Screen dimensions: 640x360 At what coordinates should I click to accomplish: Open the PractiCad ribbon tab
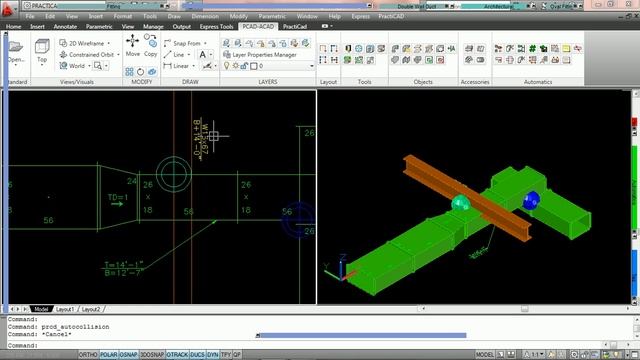click(295, 27)
